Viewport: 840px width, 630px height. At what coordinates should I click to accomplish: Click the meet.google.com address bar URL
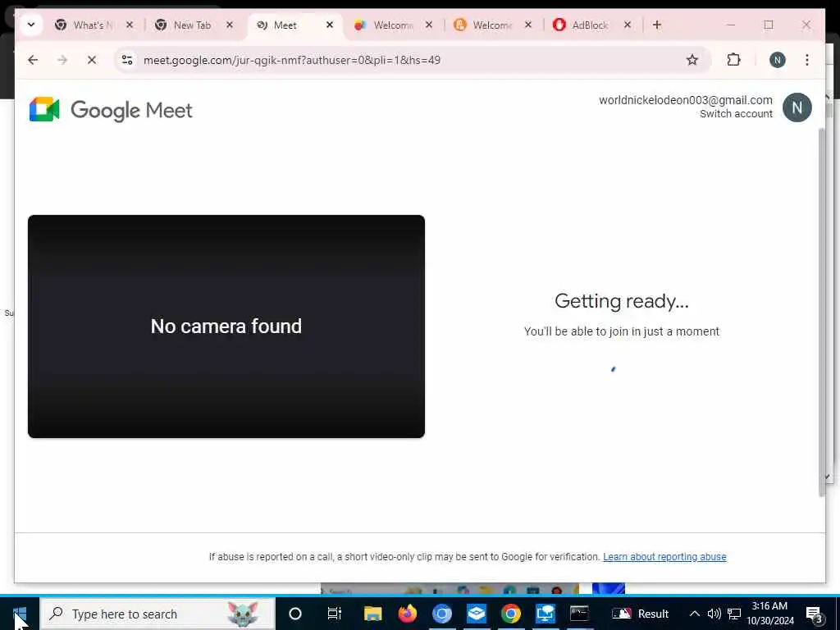(292, 60)
